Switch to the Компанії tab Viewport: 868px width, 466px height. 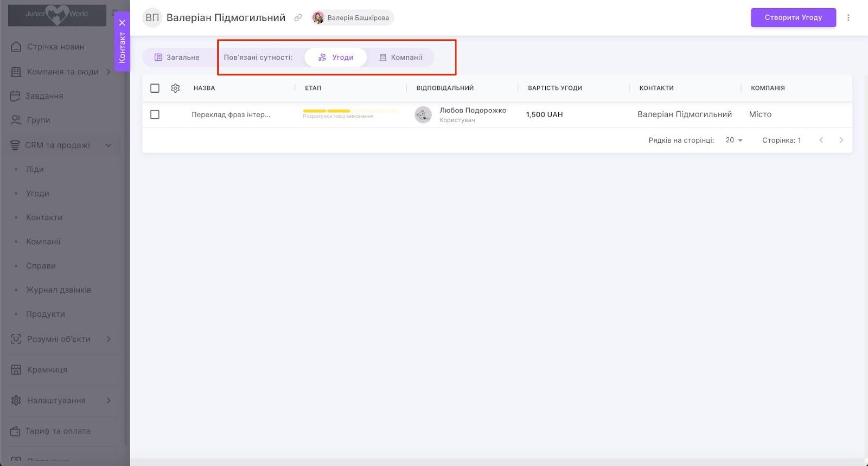pos(400,58)
